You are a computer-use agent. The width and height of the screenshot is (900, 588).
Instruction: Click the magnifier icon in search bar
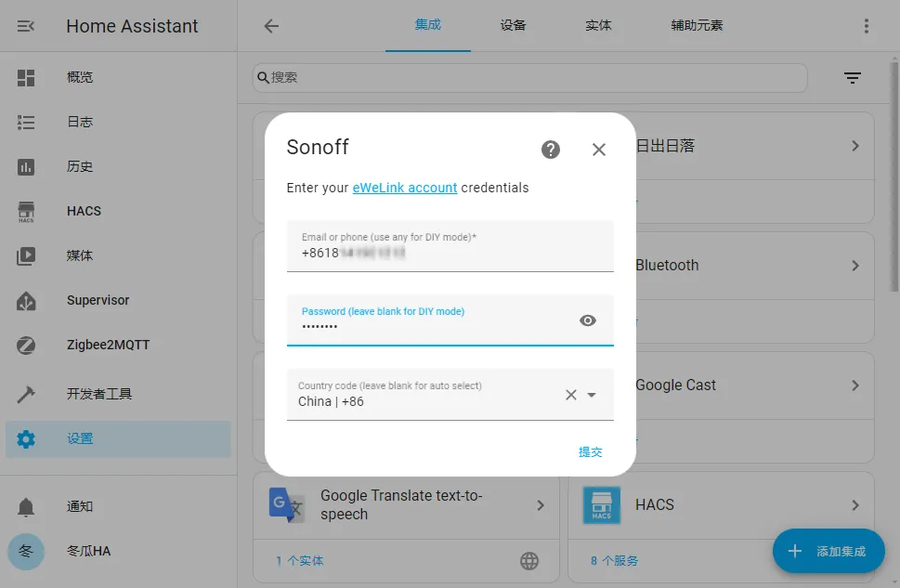click(x=263, y=77)
